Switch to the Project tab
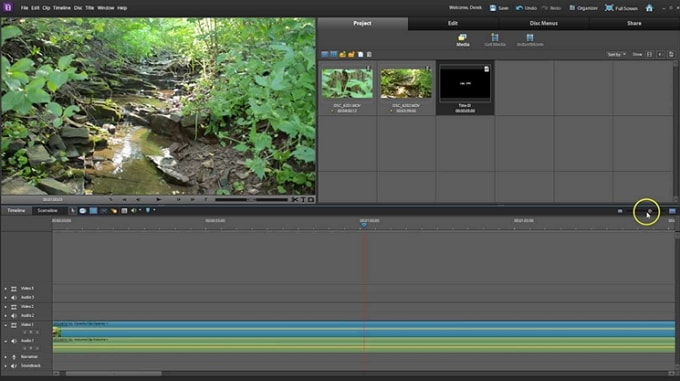This screenshot has width=680, height=381. click(x=363, y=23)
